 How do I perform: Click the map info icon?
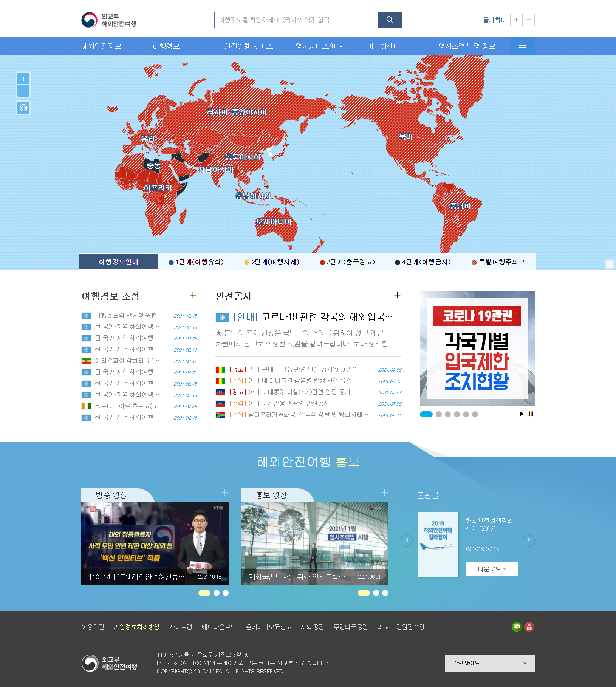pyautogui.click(x=609, y=264)
